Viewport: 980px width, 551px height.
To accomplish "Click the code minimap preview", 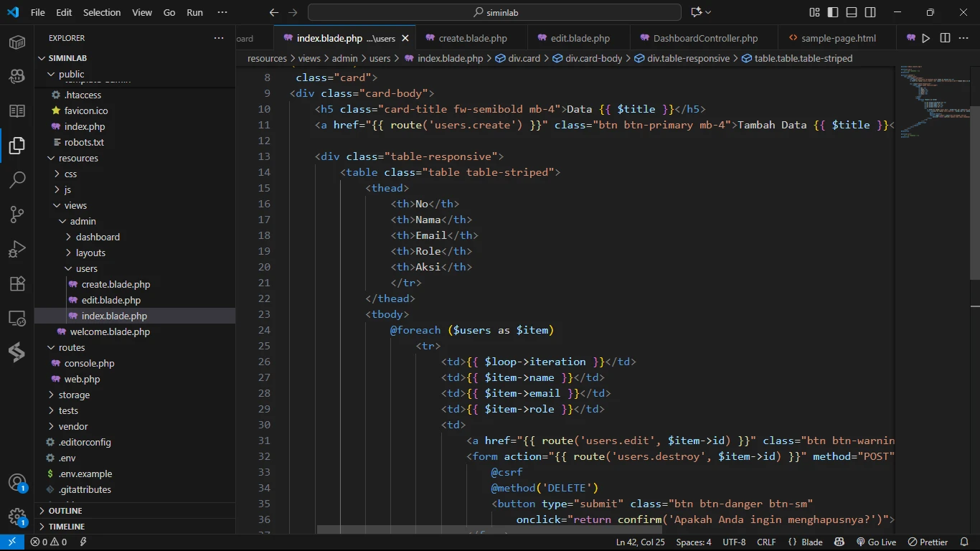I will coord(929,100).
